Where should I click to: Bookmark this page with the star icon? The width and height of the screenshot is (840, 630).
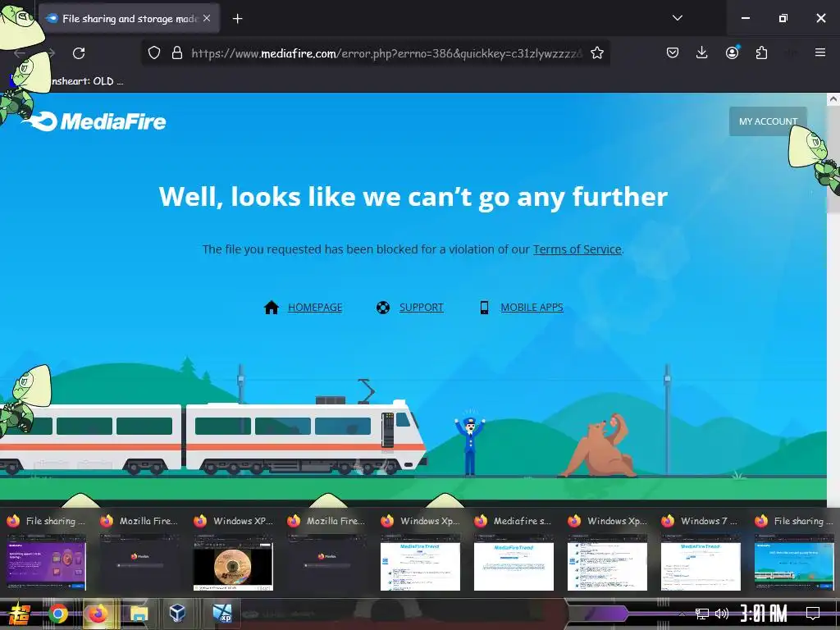pos(597,53)
